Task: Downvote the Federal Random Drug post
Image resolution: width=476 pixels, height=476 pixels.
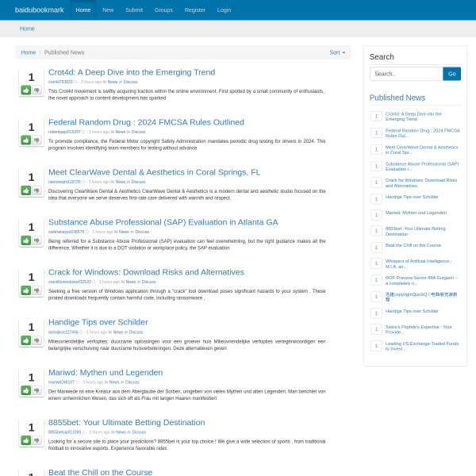Action: point(36,140)
